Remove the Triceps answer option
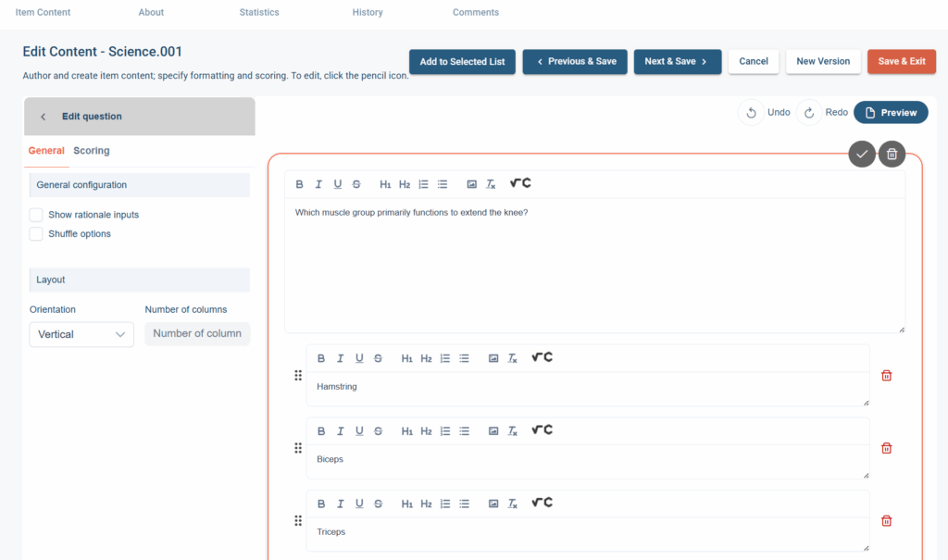948x560 pixels. 886,521
